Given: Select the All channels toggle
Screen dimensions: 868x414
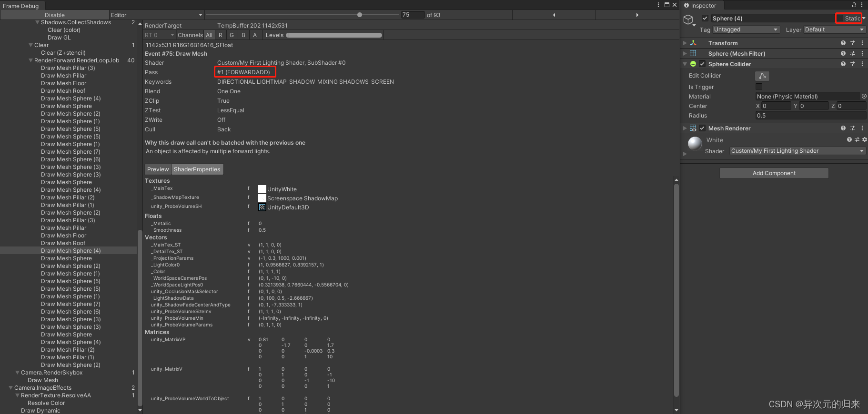Looking at the screenshot, I should tap(209, 35).
